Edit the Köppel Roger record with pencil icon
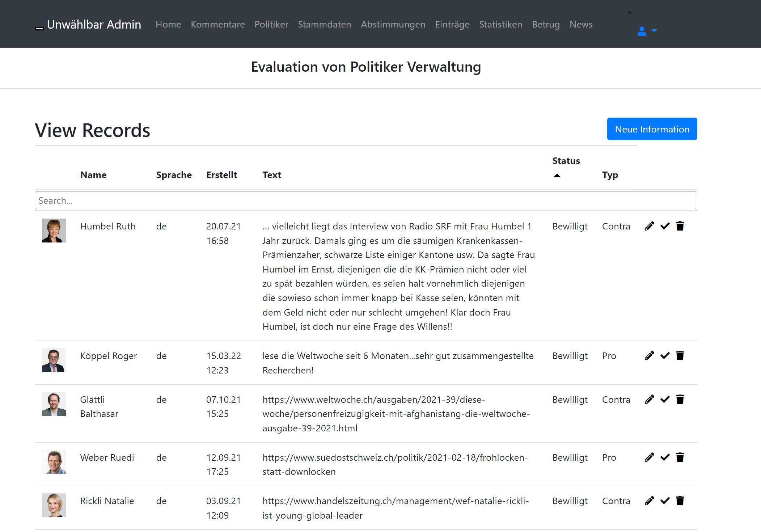761x532 pixels. click(x=650, y=356)
